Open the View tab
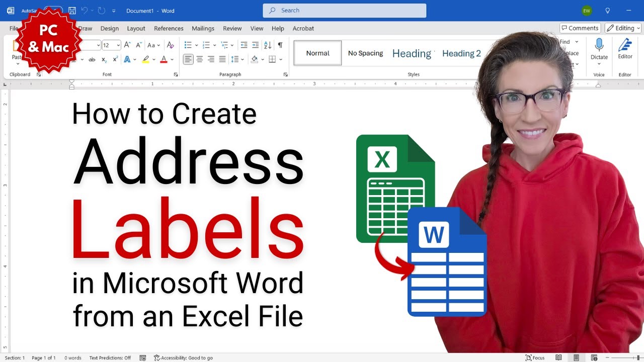 click(257, 29)
